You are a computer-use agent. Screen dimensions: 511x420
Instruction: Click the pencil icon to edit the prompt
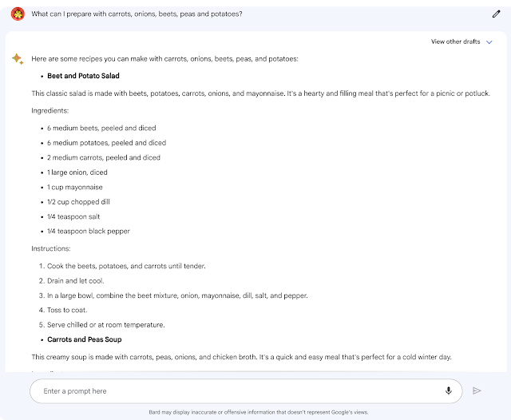pos(497,14)
